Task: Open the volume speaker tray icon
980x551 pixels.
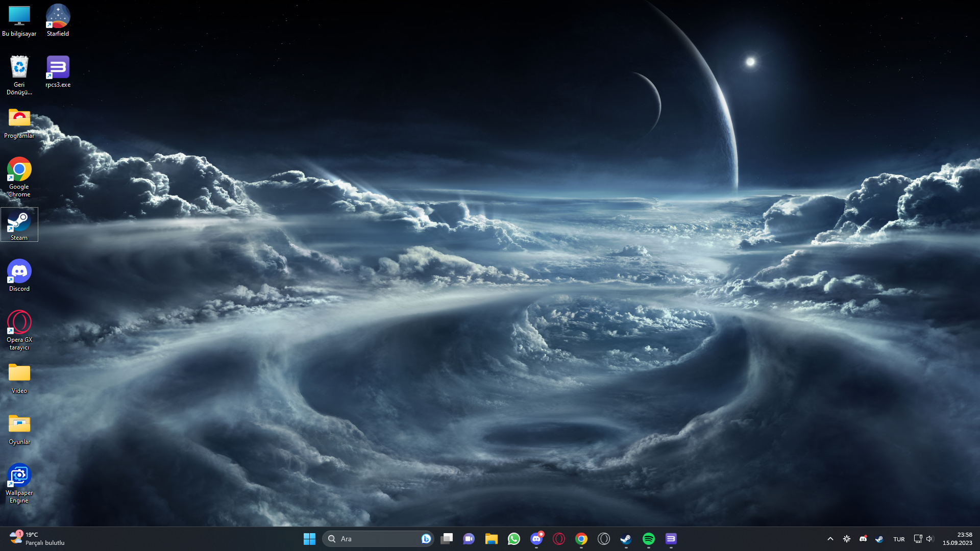Action: [x=929, y=539]
